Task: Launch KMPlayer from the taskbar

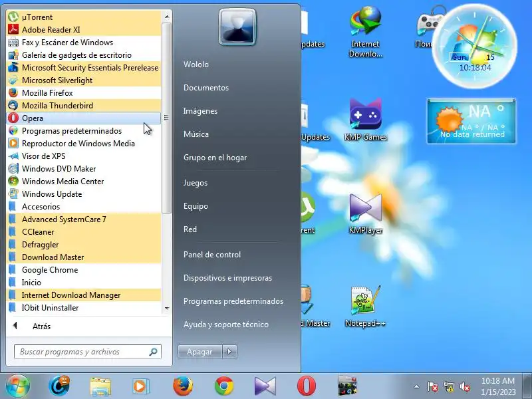Action: pos(265,386)
